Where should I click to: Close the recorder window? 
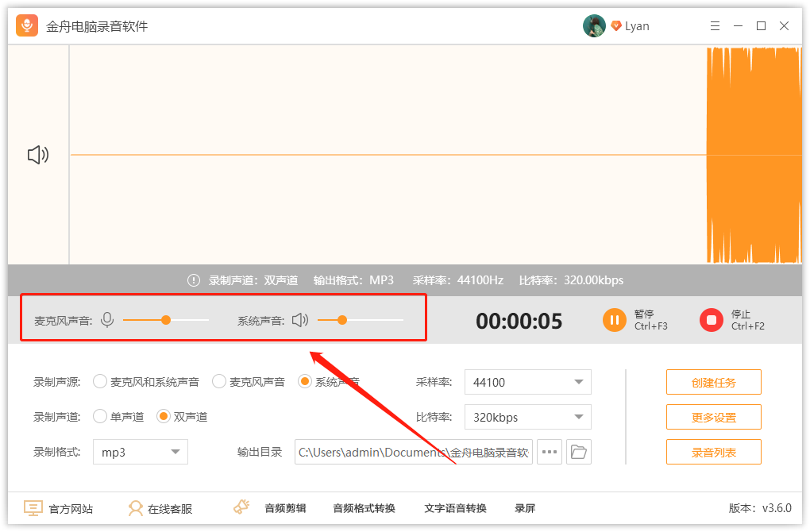coord(784,26)
